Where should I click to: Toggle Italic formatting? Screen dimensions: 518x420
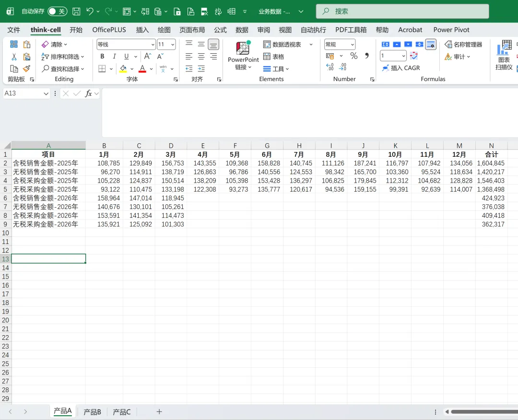tap(114, 57)
